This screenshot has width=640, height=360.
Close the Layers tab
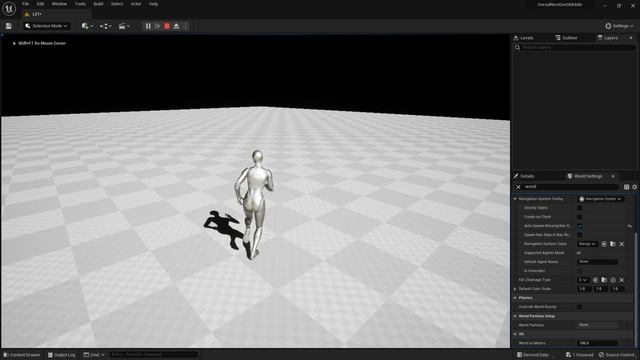631,38
